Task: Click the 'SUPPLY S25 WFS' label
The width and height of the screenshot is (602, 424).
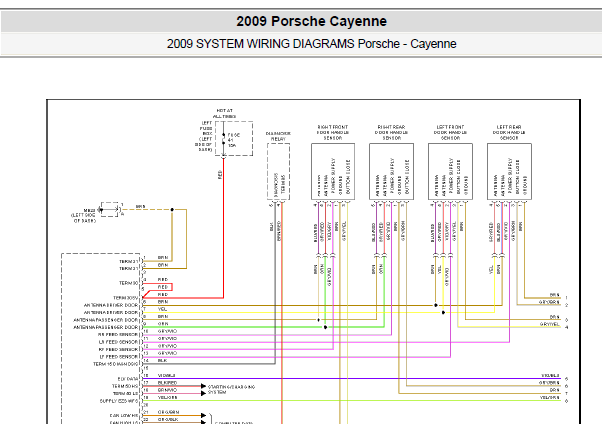Action: (119, 401)
